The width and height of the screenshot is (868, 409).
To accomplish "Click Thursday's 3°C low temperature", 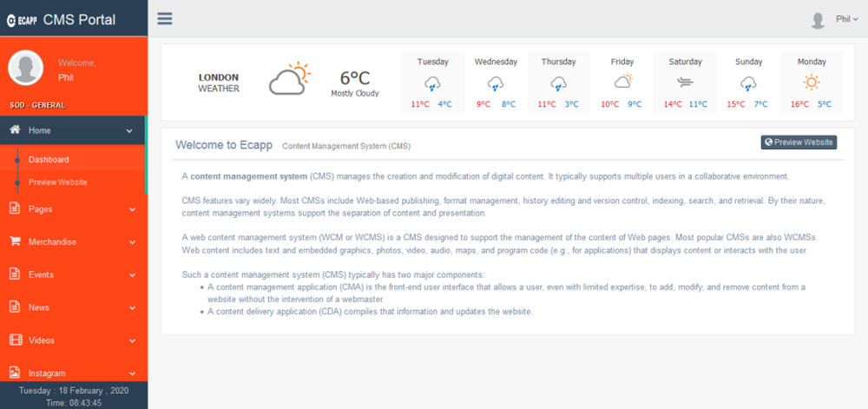I will pyautogui.click(x=571, y=104).
